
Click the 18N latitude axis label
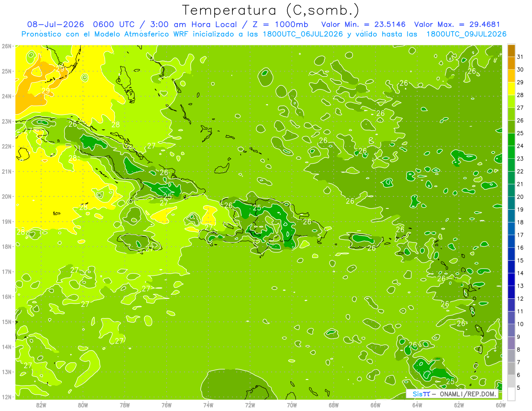point(6,247)
